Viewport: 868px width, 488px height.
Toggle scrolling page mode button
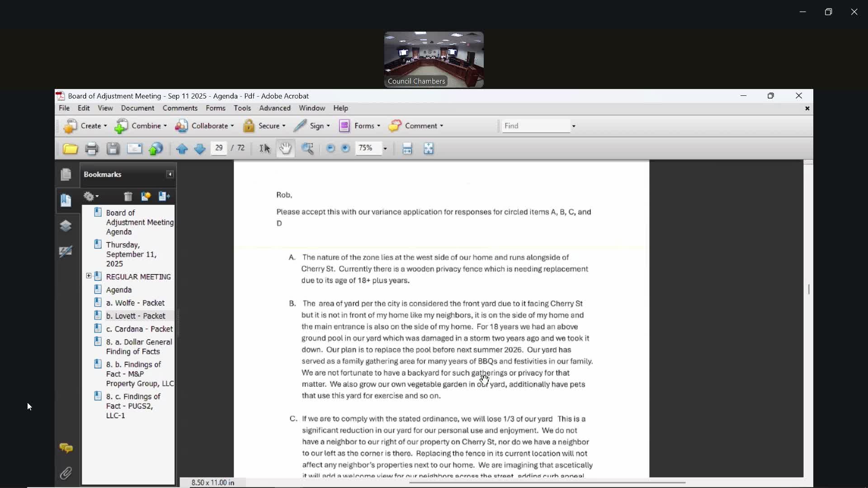point(407,149)
